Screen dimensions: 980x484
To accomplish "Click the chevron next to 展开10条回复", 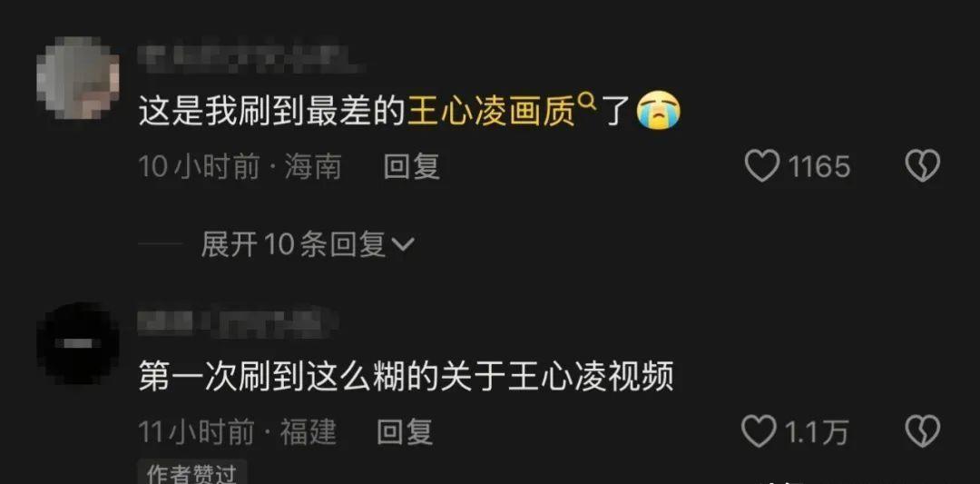I will point(402,245).
